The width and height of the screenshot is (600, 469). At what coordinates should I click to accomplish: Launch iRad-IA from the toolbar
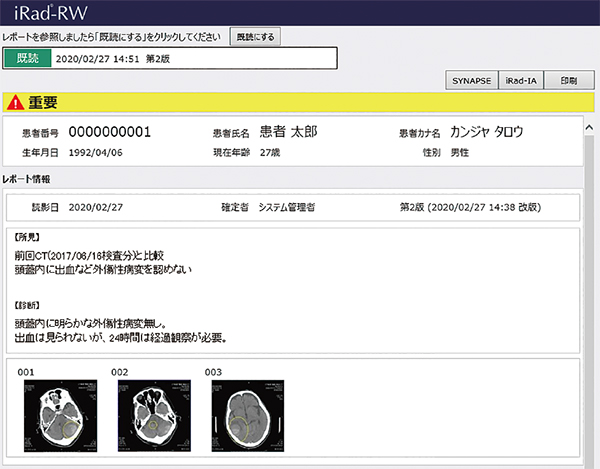[x=520, y=81]
